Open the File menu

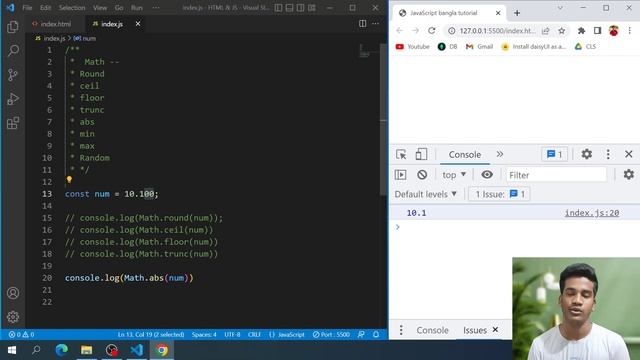27,8
